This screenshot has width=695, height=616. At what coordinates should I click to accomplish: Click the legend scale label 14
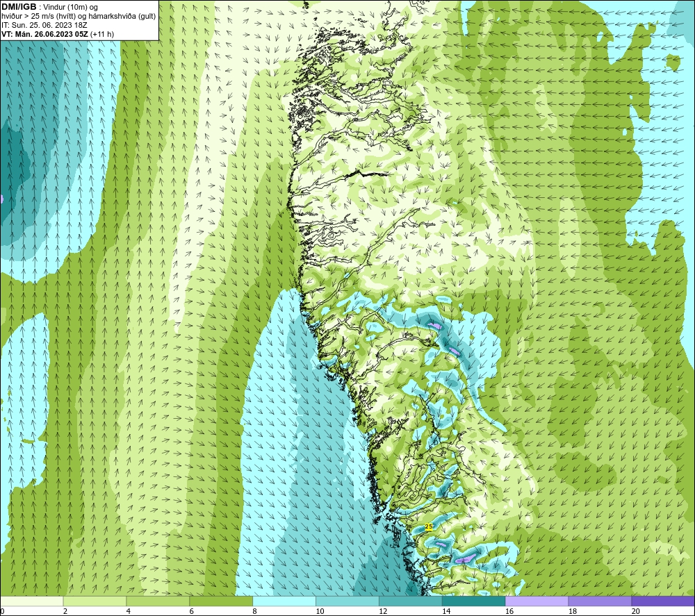(446, 612)
